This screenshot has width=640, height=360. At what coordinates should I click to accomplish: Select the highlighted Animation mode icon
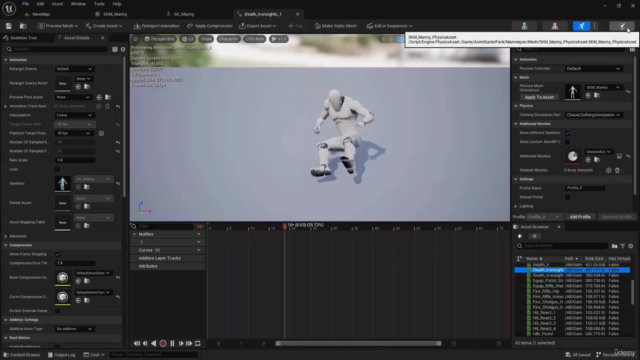[x=581, y=26]
